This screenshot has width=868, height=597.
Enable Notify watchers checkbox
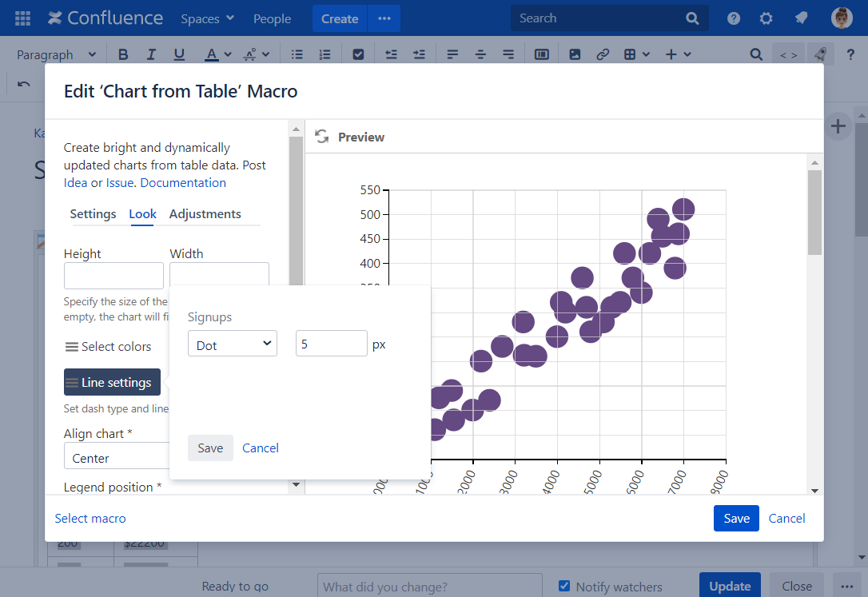pyautogui.click(x=564, y=586)
